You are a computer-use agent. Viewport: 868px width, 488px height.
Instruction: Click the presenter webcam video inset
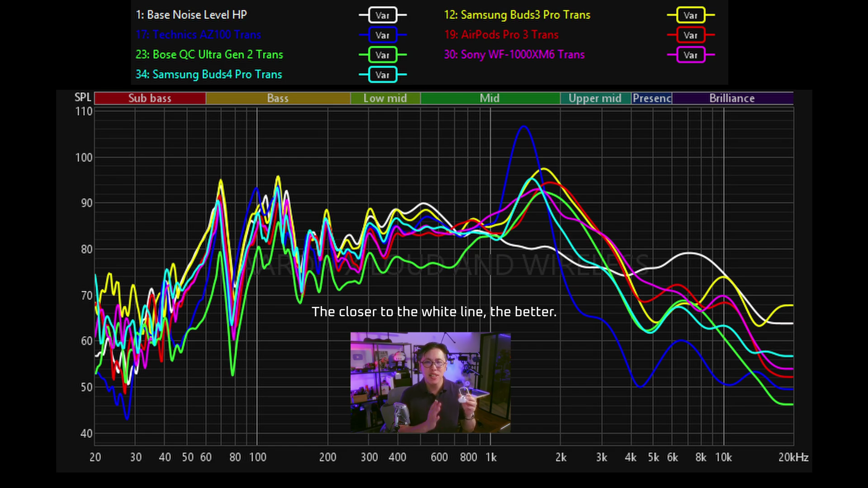pos(430,383)
